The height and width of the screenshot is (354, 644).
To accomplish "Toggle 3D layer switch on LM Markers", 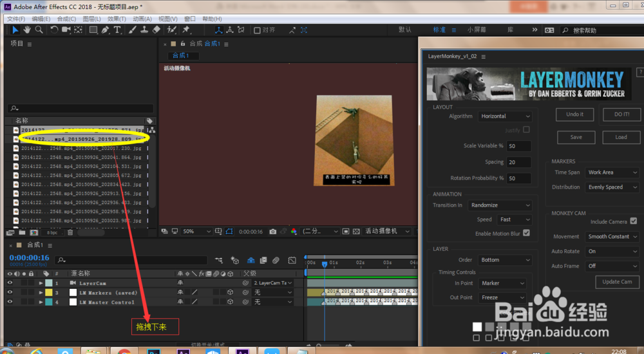I will [230, 292].
